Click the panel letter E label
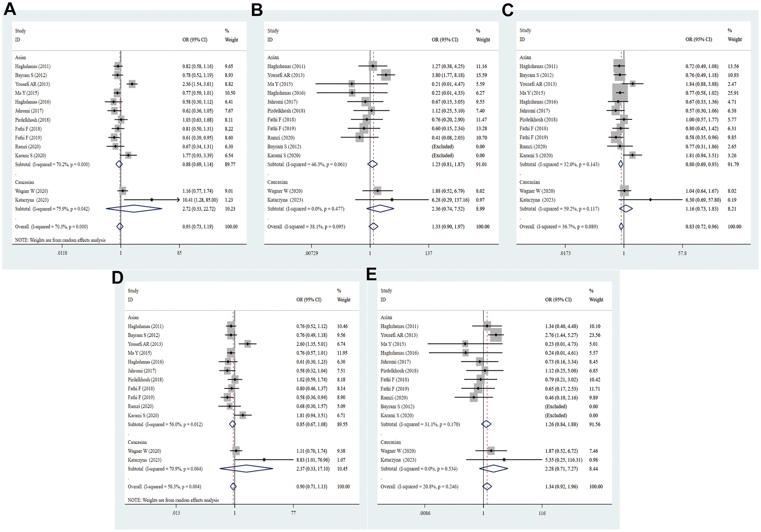This screenshot has height=532, width=761. click(371, 275)
